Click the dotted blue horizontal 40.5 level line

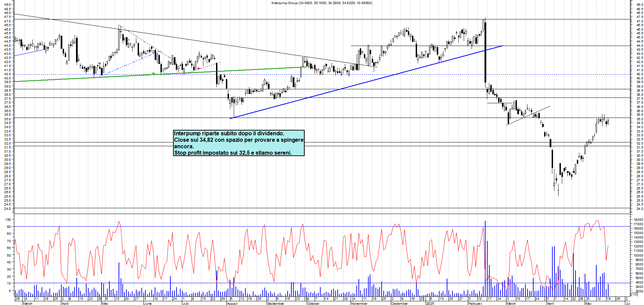(322, 74)
